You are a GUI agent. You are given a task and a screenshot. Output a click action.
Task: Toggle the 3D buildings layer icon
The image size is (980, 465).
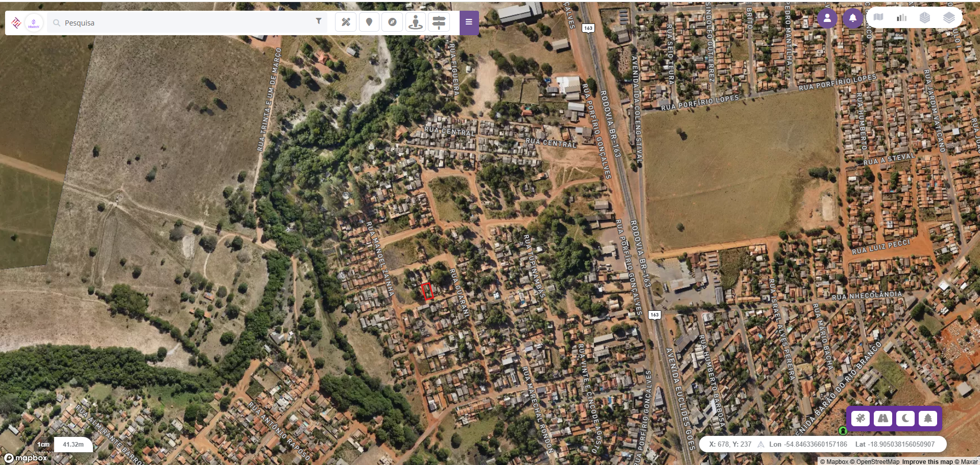coord(925,17)
